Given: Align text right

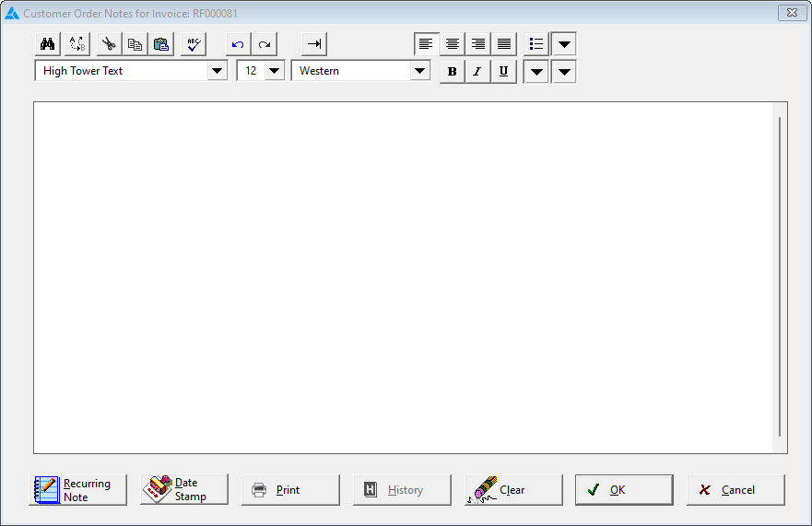Looking at the screenshot, I should [478, 44].
